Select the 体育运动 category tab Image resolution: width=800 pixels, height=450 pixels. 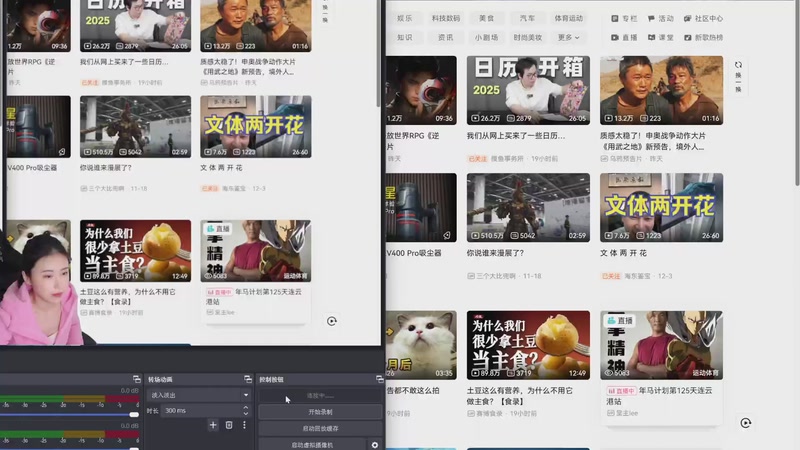568,18
